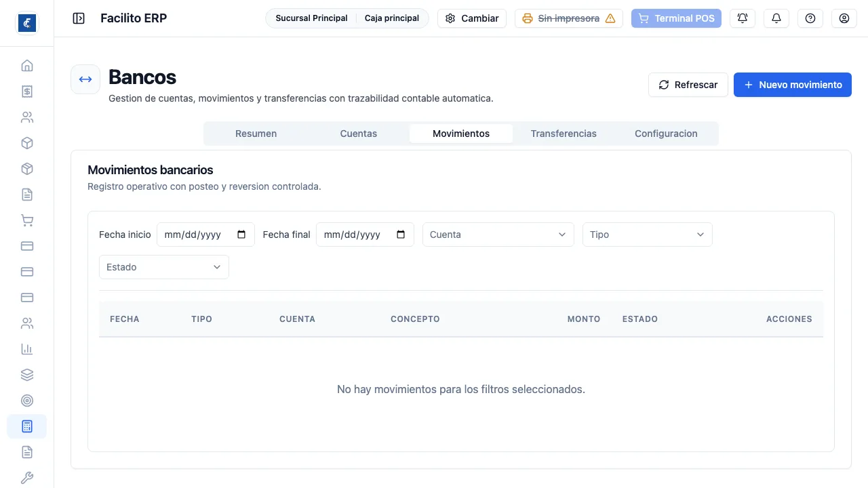This screenshot has width=868, height=488.
Task: Click the Bancos arrows icon
Action: click(x=85, y=79)
